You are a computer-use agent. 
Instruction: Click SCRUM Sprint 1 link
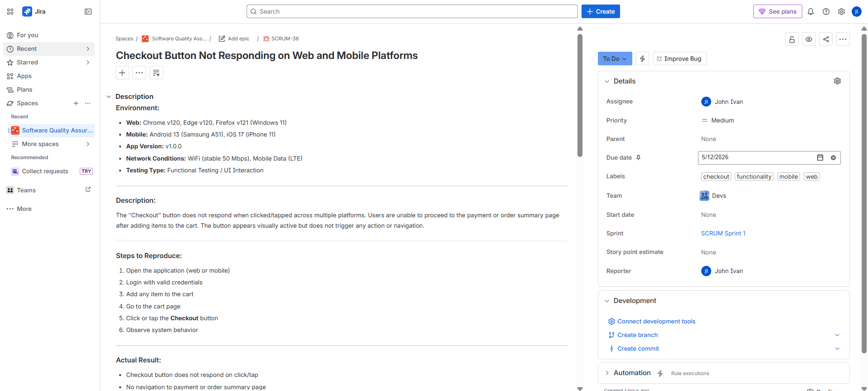pos(723,233)
